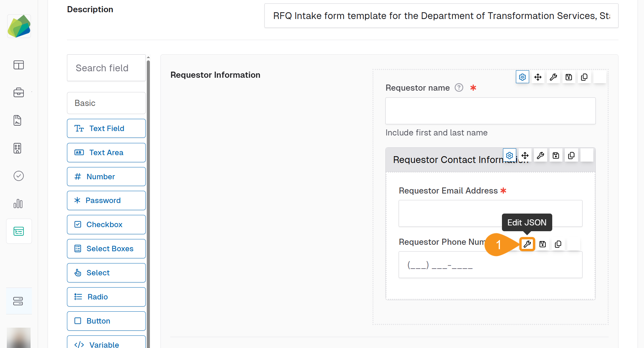The image size is (644, 348).
Task: Add a Text Field component
Action: (x=106, y=128)
